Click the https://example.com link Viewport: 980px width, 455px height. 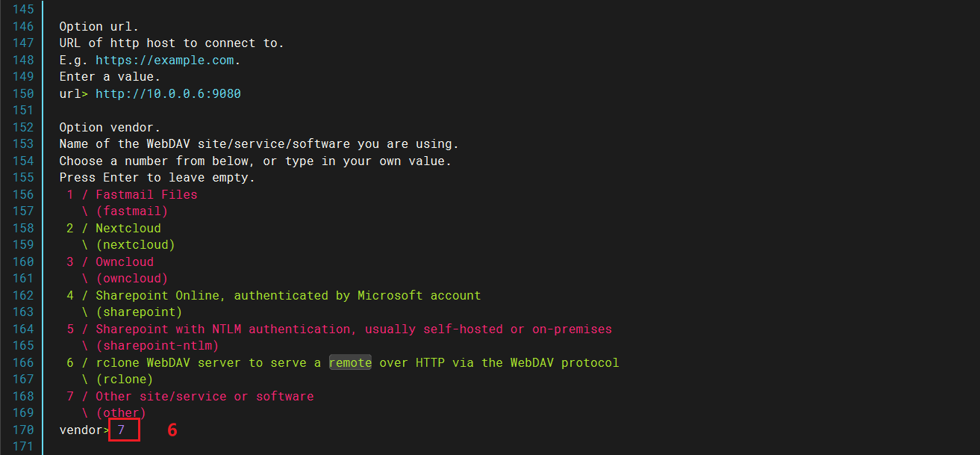tap(166, 60)
